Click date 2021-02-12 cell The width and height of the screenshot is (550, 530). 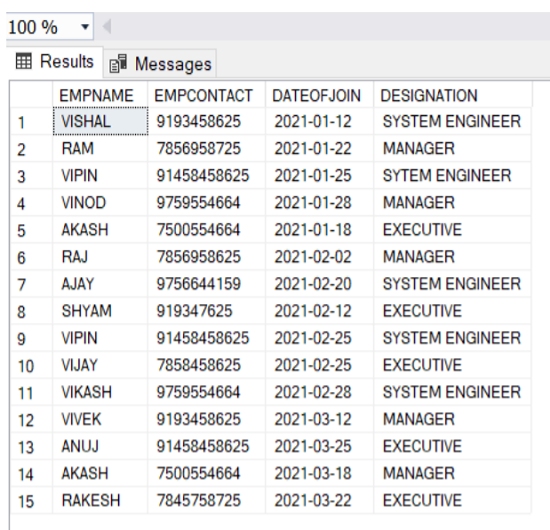coord(320,311)
